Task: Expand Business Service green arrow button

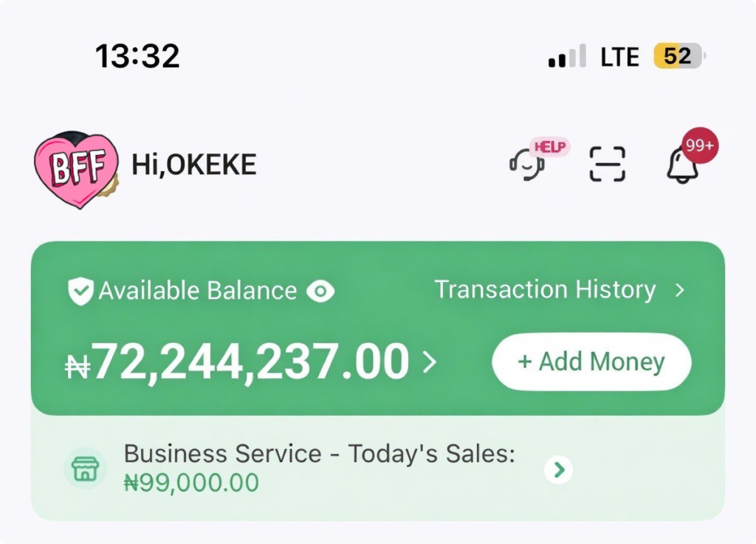Action: [x=559, y=469]
